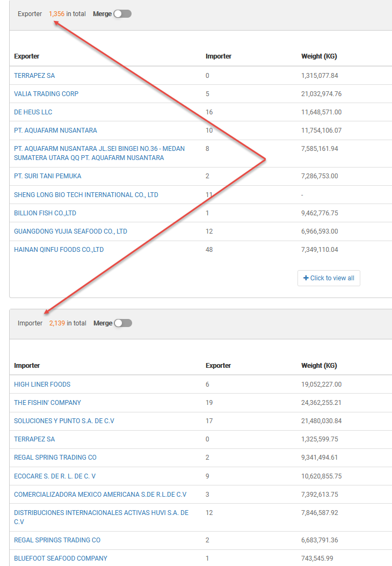This screenshot has width=392, height=566.
Task: Open COMERCIALIZADORA MEXICO AMERICANA link
Action: 100,495
